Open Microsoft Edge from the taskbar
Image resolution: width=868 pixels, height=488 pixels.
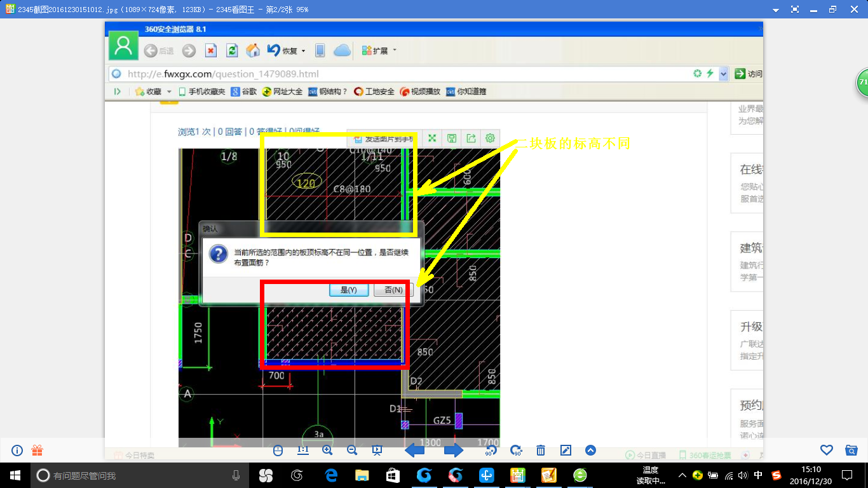[330, 475]
